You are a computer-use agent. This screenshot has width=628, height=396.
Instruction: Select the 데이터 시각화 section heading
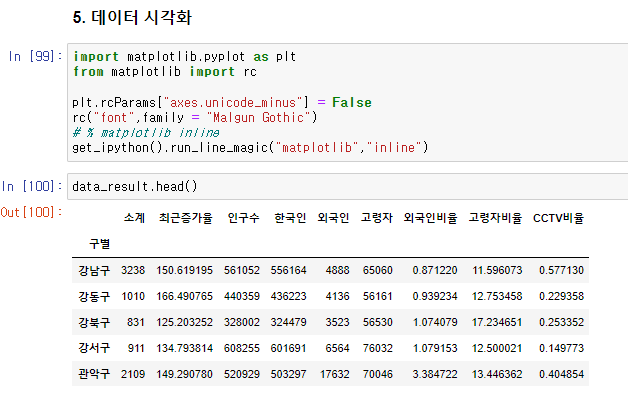pos(132,18)
